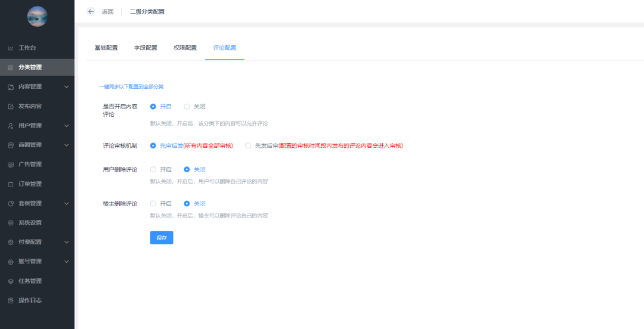Viewport: 644px width, 329px height.
Task: Select 关闭 for 是否开启内容评论
Action: point(187,106)
